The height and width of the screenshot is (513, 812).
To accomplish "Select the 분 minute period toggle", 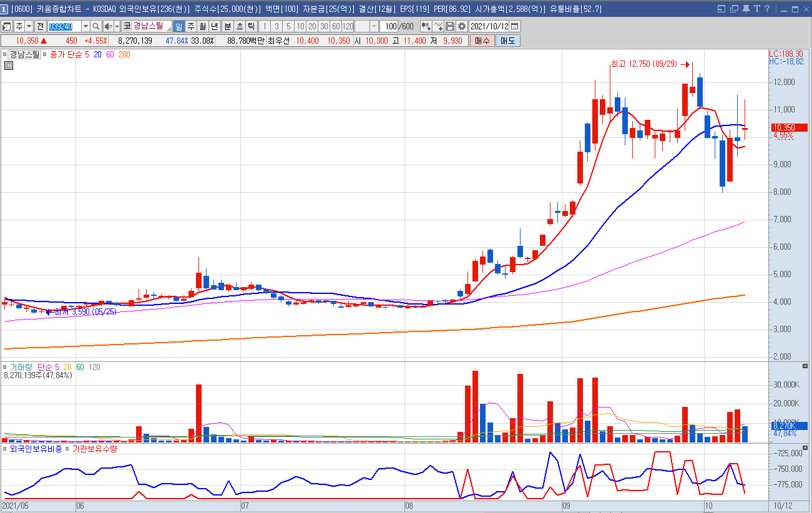I will pyautogui.click(x=228, y=26).
